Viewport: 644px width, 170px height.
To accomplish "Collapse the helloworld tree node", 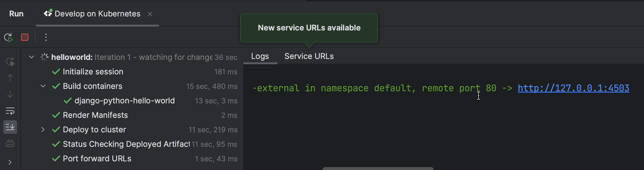I will coord(31,57).
